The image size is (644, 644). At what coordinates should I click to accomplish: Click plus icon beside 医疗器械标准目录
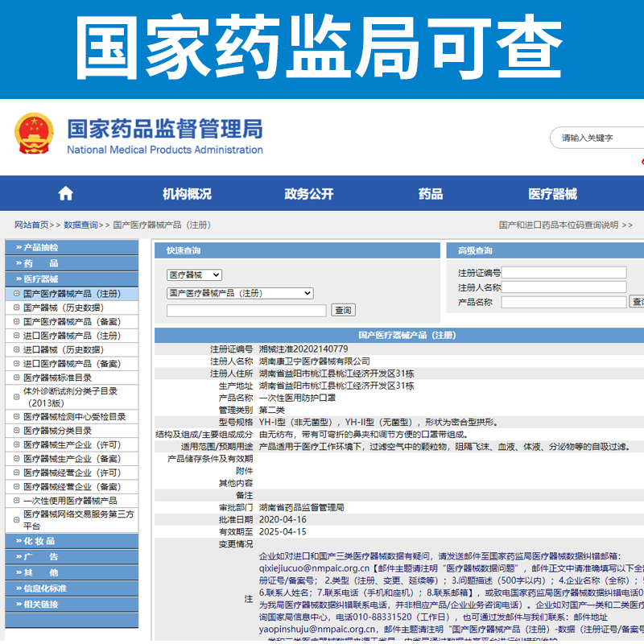click(x=16, y=377)
